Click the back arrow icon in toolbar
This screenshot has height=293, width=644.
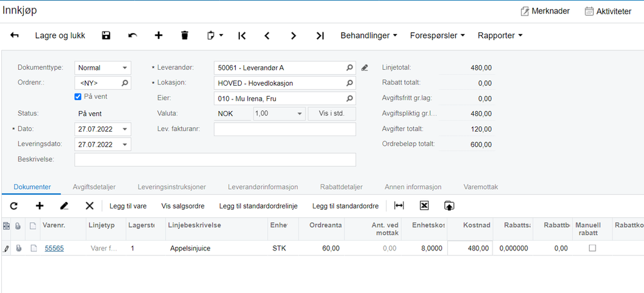[x=14, y=35]
